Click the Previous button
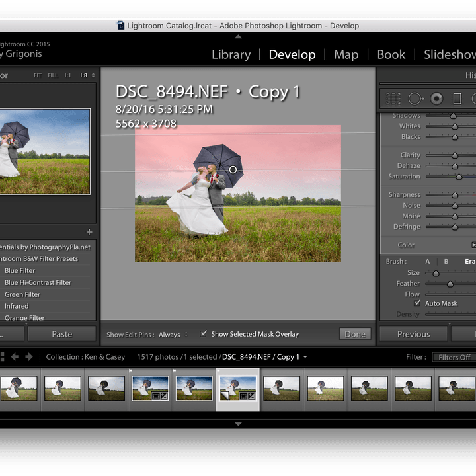The width and height of the screenshot is (476, 476). [413, 334]
